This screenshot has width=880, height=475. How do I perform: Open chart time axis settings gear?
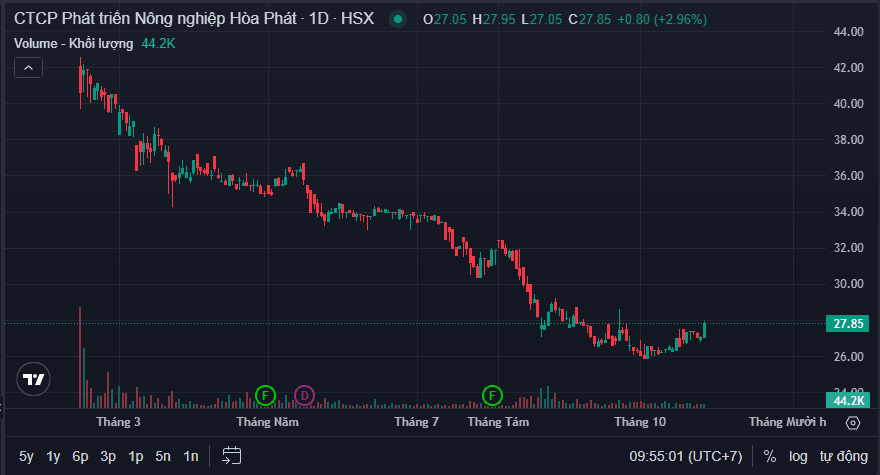[853, 423]
